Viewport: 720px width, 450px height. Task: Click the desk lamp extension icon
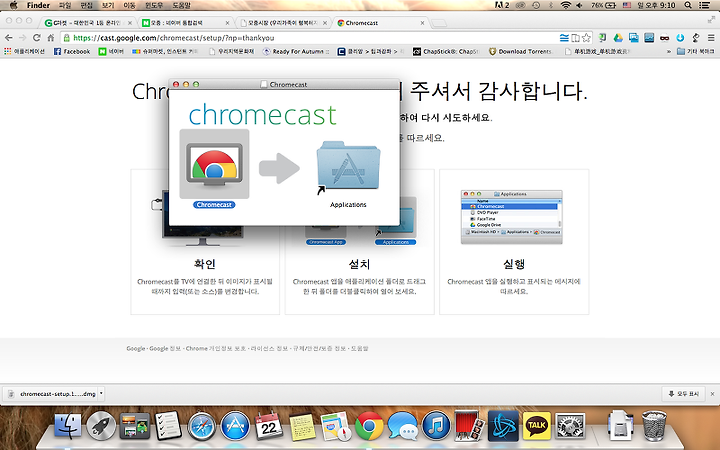pos(696,38)
